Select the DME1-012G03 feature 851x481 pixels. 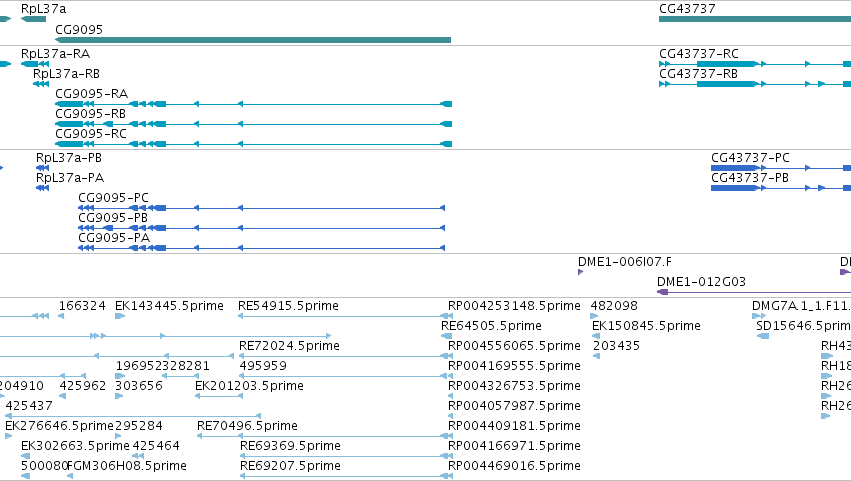click(754, 292)
